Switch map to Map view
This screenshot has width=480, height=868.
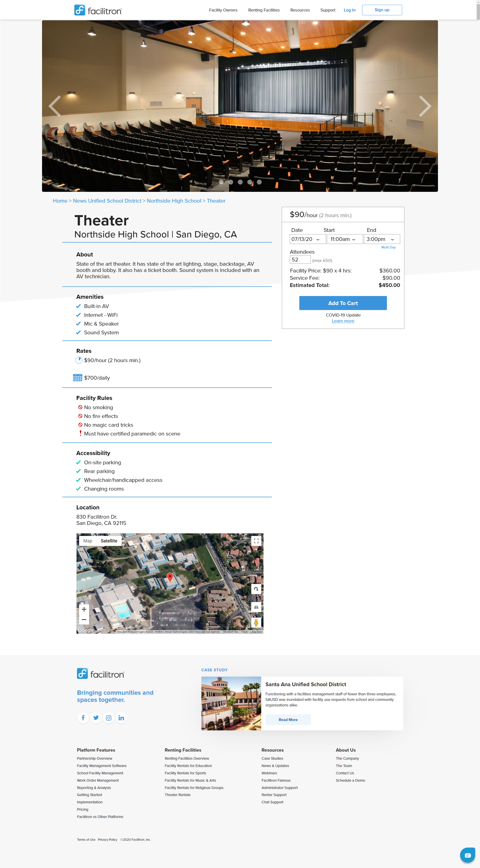point(88,541)
